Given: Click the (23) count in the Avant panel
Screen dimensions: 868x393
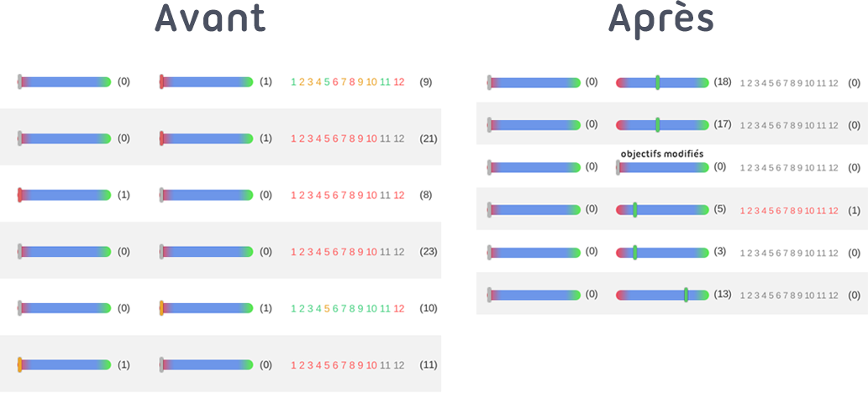Looking at the screenshot, I should coord(428,251).
